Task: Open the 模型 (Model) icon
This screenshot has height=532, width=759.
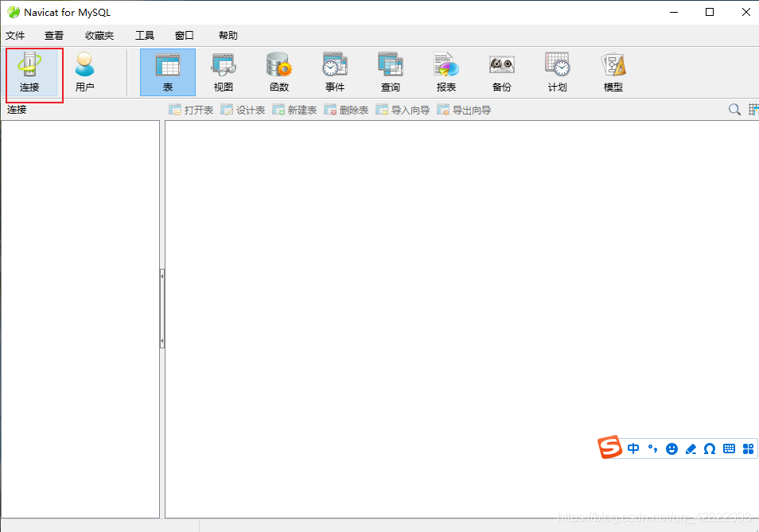Action: point(613,72)
